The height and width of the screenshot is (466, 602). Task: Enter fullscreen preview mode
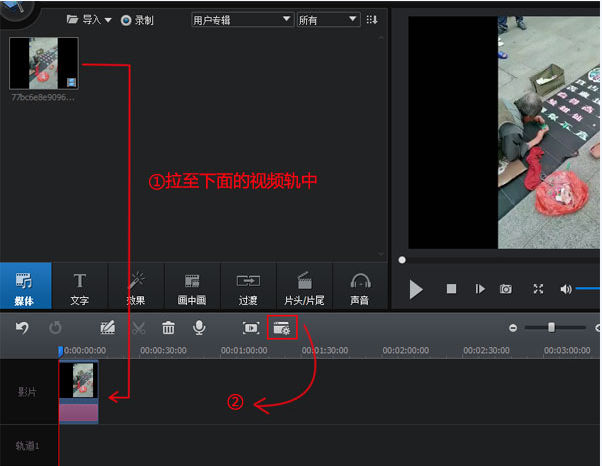pos(538,289)
